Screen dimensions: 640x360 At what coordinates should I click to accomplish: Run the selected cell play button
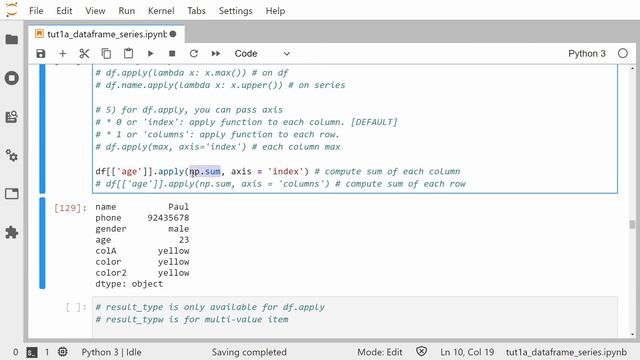click(150, 53)
